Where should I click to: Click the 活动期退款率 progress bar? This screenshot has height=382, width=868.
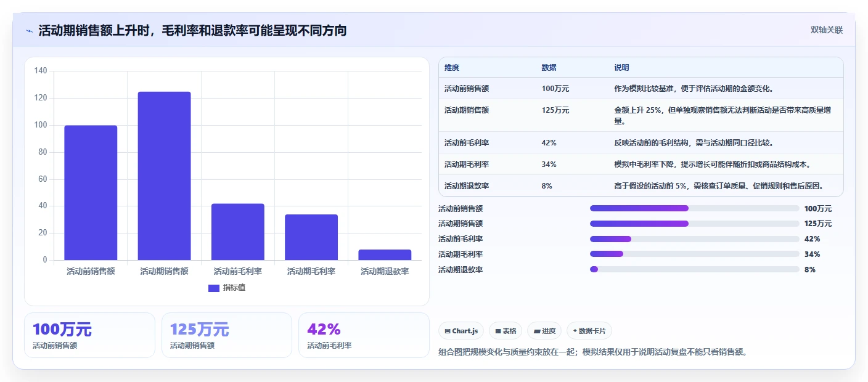(x=695, y=269)
